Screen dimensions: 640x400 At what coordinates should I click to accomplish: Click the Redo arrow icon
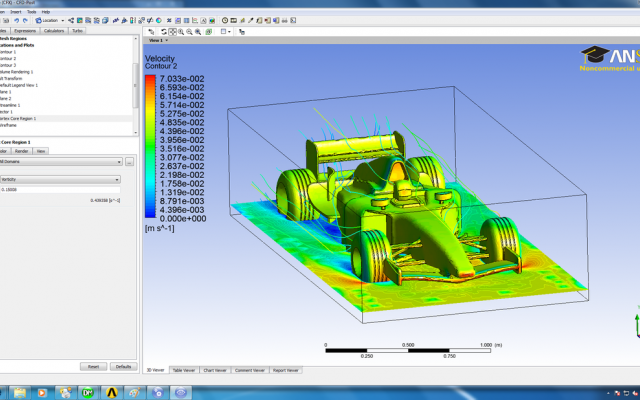(25, 20)
